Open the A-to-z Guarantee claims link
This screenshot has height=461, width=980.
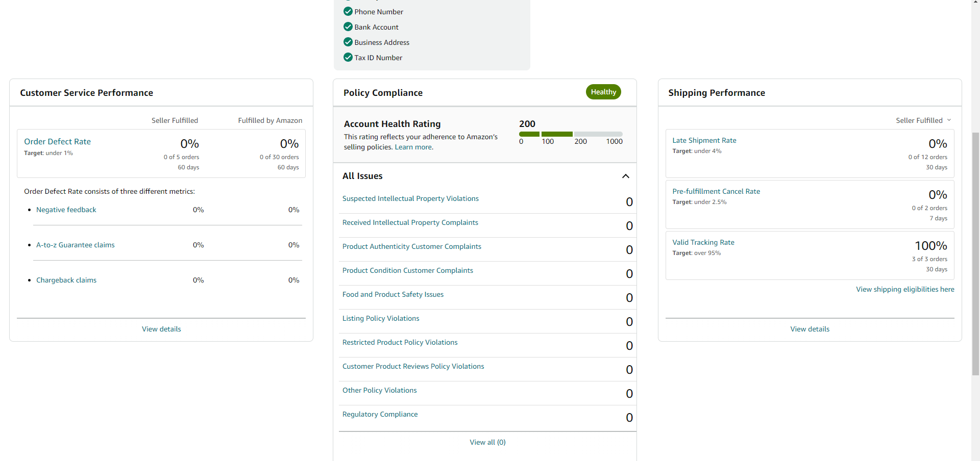tap(76, 245)
